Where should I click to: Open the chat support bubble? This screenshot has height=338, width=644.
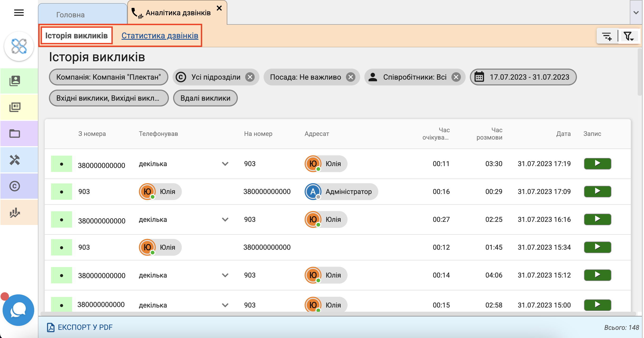pos(18,310)
